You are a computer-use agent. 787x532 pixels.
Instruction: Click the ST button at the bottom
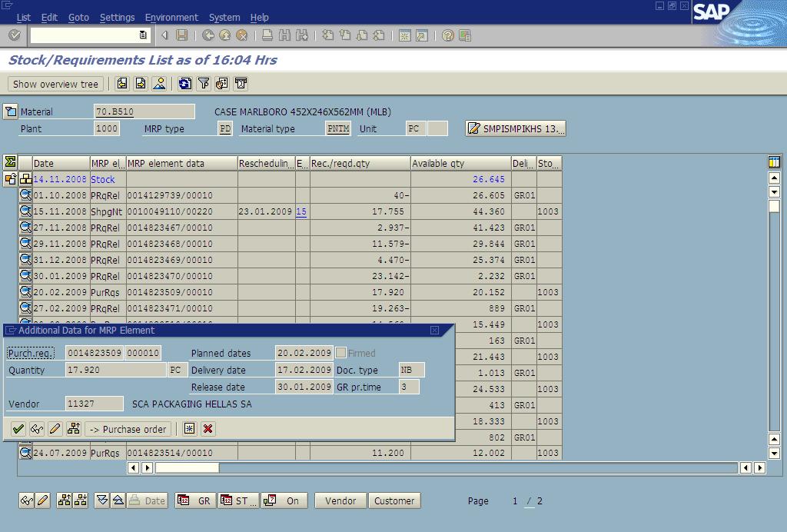239,501
